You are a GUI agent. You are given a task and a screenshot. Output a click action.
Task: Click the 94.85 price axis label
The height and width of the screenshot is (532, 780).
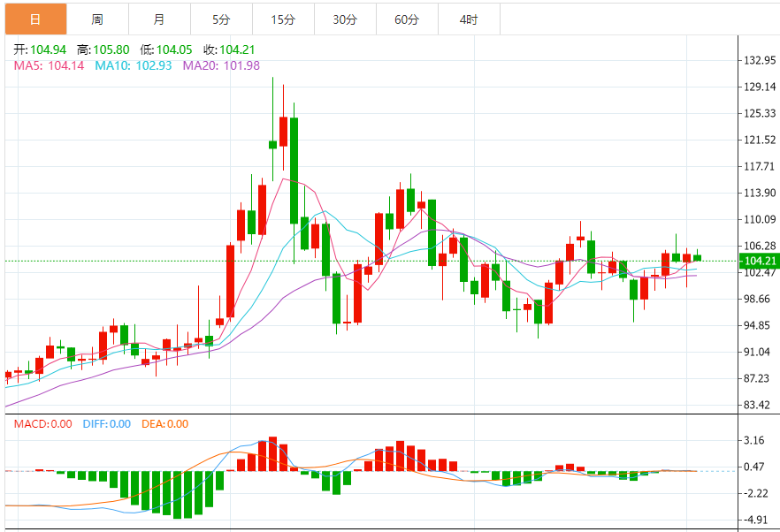[x=757, y=326]
